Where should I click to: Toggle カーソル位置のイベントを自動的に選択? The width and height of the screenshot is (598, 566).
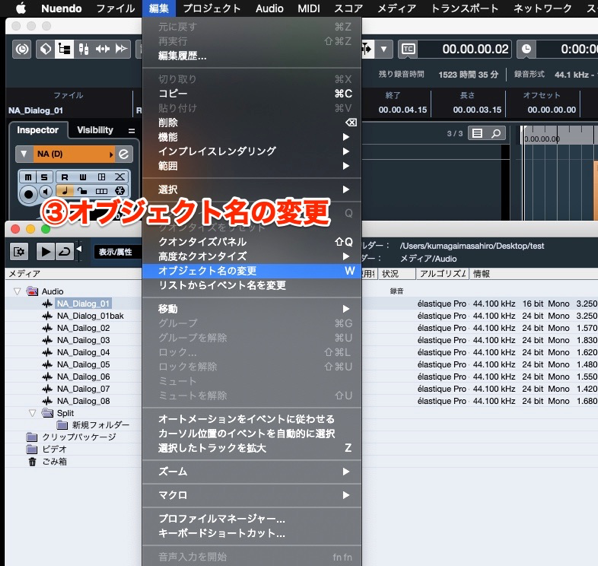(x=251, y=433)
